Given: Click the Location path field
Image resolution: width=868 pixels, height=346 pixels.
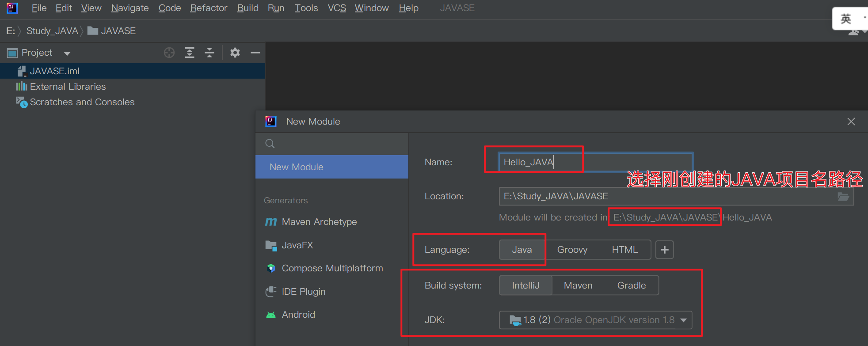Looking at the screenshot, I should click(x=676, y=196).
